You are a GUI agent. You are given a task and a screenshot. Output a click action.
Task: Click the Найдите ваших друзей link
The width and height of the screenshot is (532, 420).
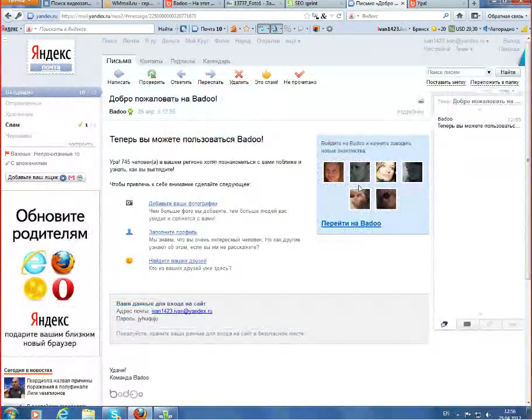click(x=177, y=261)
